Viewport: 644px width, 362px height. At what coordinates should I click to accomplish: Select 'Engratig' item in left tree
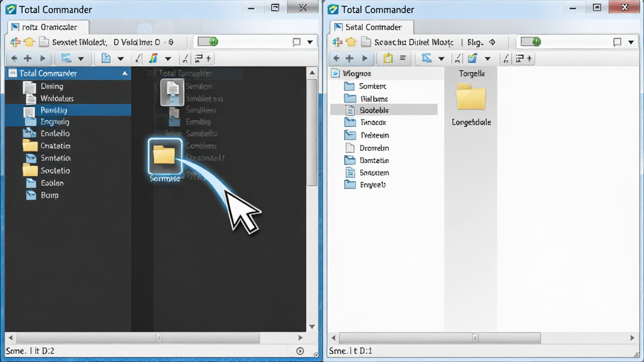click(x=55, y=122)
